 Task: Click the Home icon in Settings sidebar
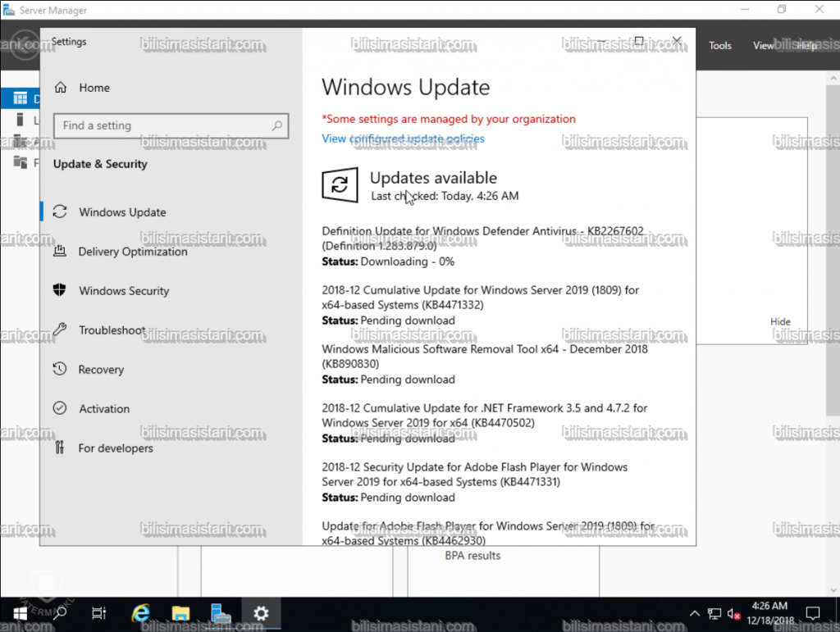[61, 87]
